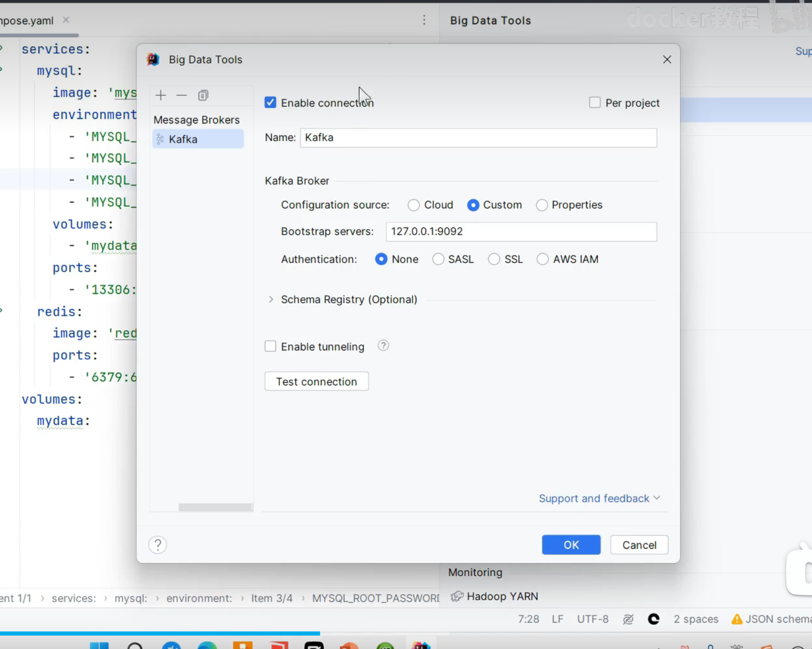Click redis: line in editor

[x=59, y=312]
